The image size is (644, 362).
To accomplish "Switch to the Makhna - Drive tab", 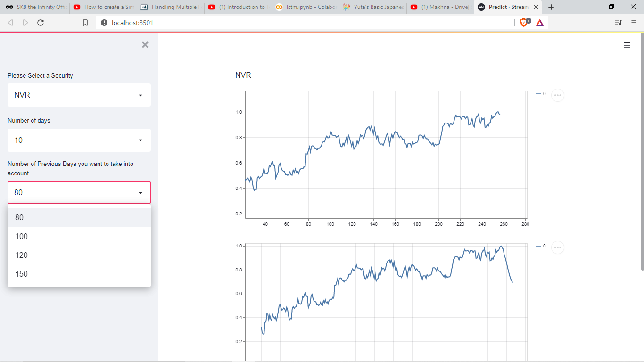I will [x=440, y=7].
